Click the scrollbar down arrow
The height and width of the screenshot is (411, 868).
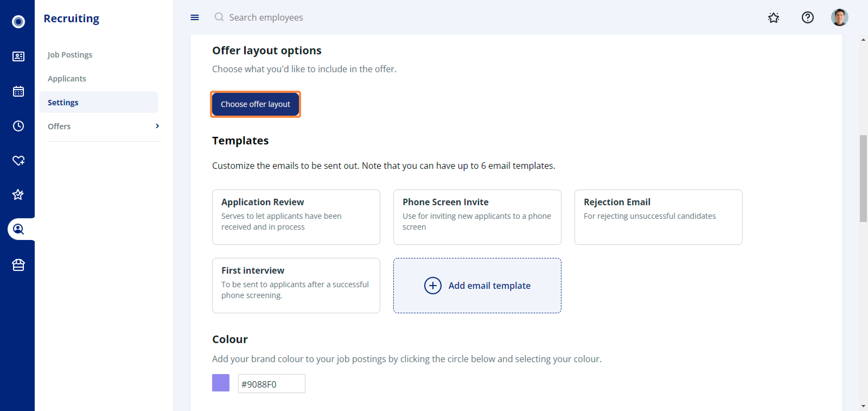click(x=863, y=406)
